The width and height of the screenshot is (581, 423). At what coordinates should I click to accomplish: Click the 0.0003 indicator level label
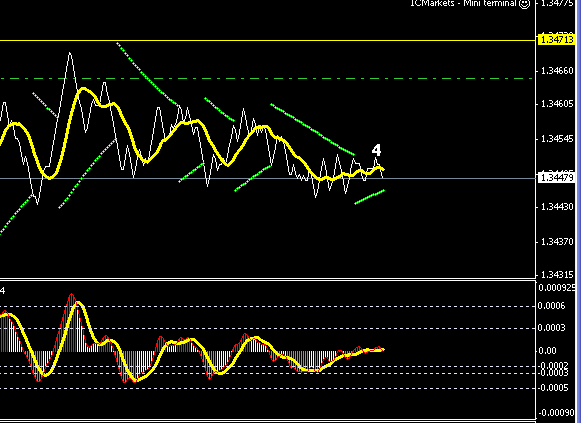552,328
